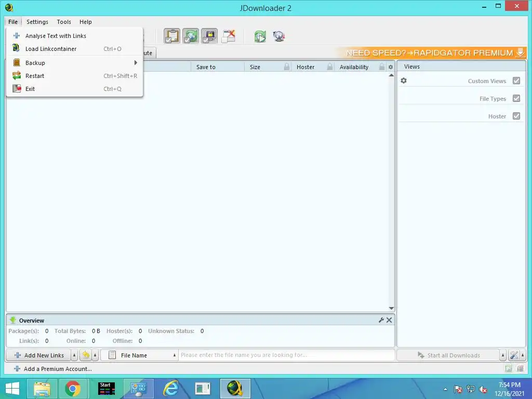Open the Help menu
532x399 pixels.
tap(86, 22)
